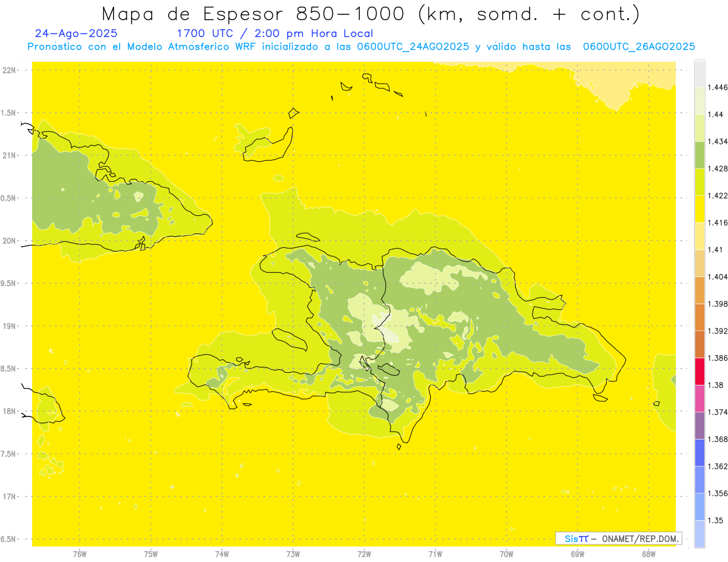Pick the blue legend swatch between 1.362 and 1.368
The image size is (728, 562).
click(x=699, y=453)
